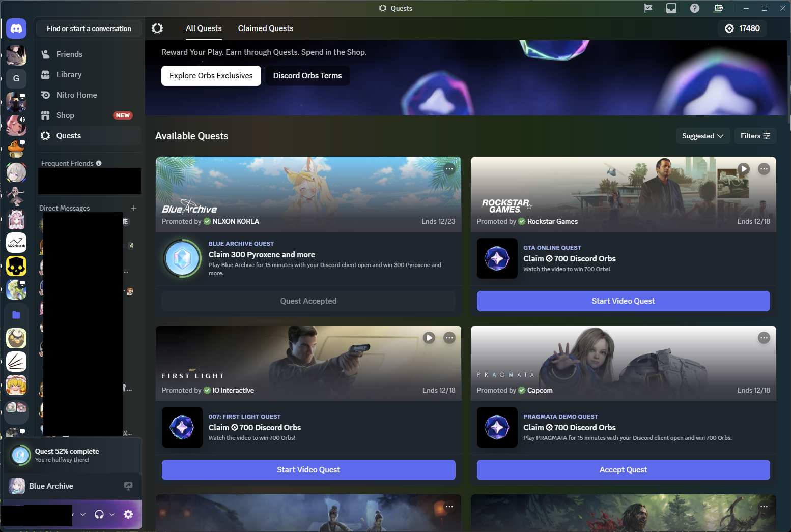Open the Orbs balance showing 17480
Screen dimensions: 791x532
(742, 28)
